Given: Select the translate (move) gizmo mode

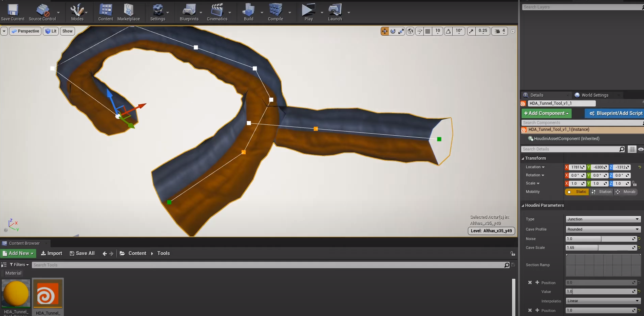Looking at the screenshot, I should [x=384, y=31].
